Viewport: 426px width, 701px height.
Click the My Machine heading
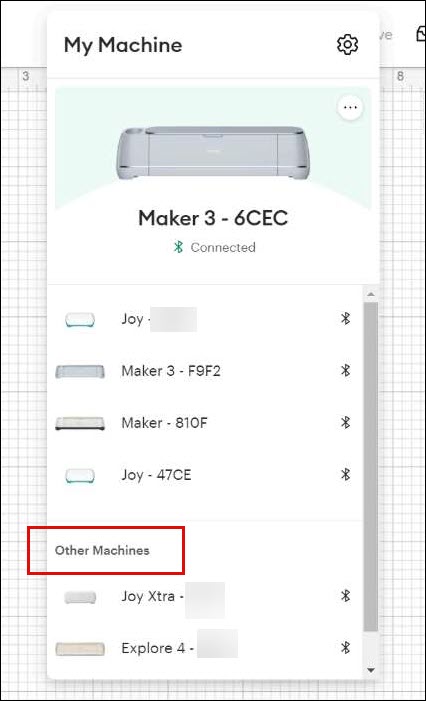[123, 45]
